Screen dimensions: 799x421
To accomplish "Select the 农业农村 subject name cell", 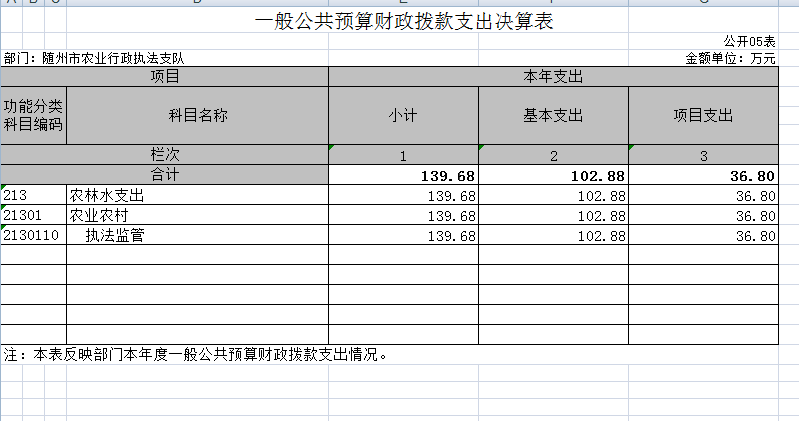I will pos(197,215).
